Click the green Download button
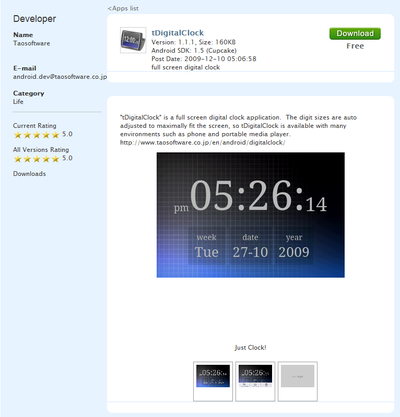This screenshot has width=400, height=417. click(x=355, y=33)
